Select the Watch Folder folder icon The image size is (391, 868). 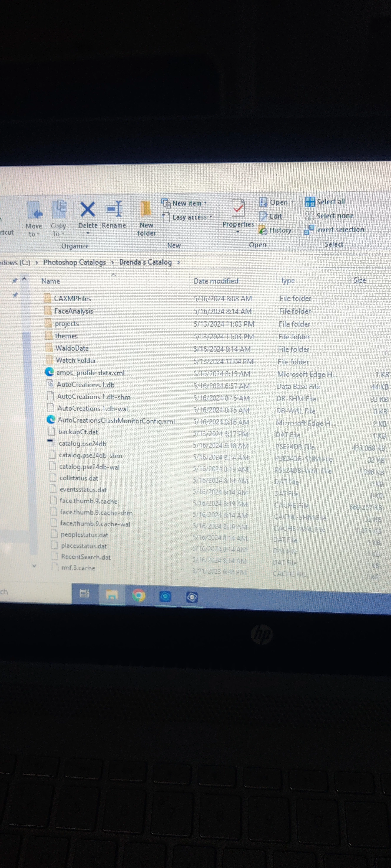tap(50, 360)
